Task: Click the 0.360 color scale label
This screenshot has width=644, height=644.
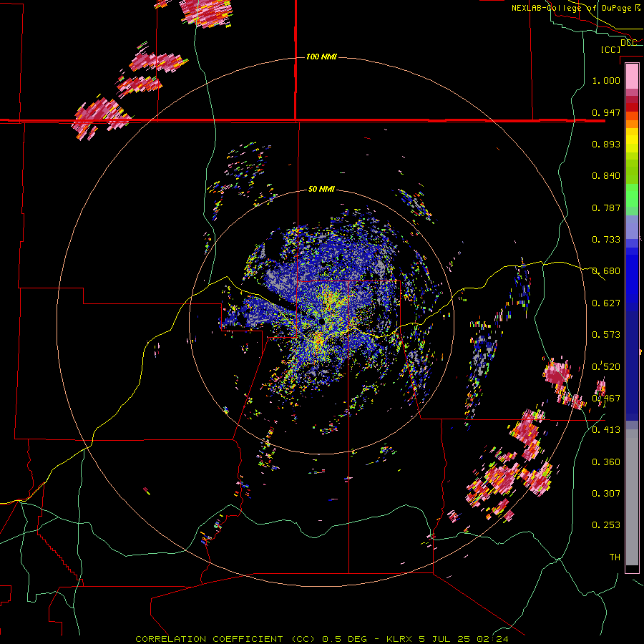Action: 606,462
